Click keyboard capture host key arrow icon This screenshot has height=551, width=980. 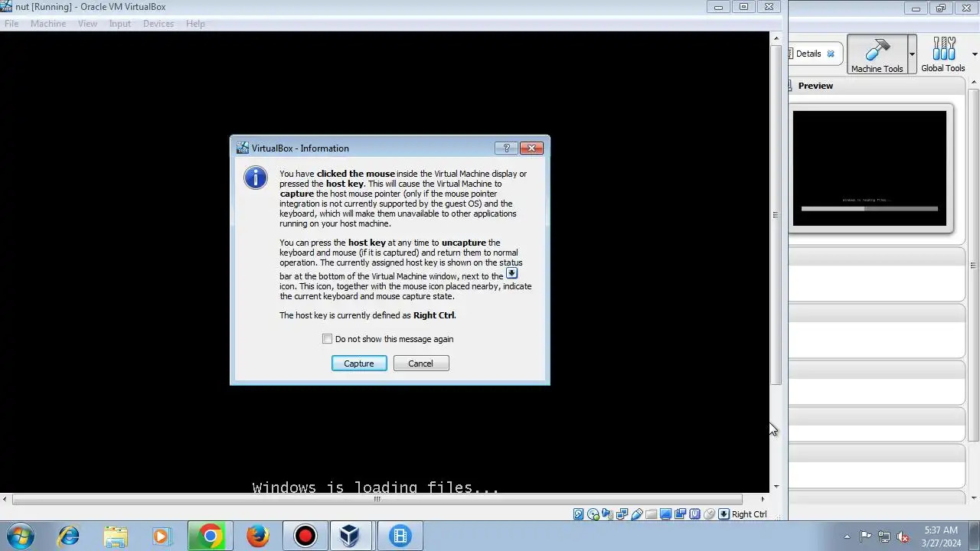[x=724, y=514]
